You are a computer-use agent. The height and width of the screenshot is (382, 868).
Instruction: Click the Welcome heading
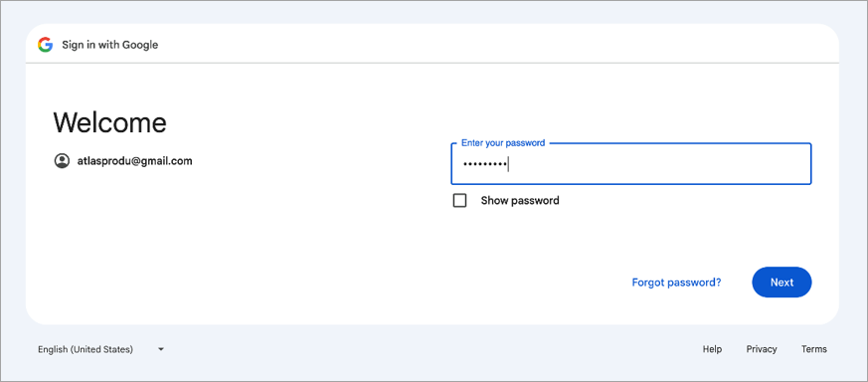(109, 122)
